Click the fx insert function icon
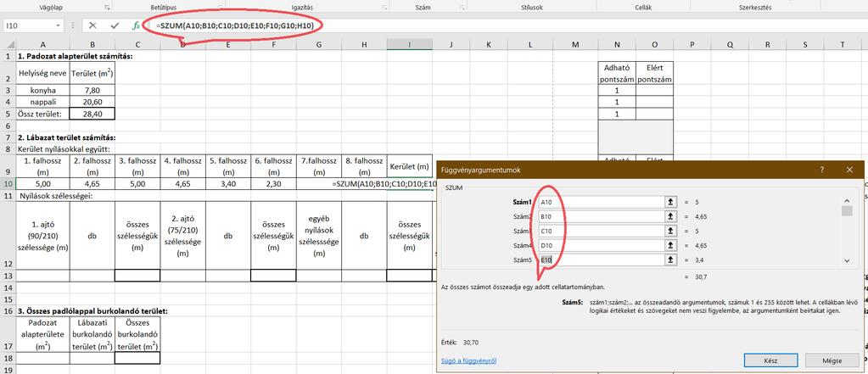The width and height of the screenshot is (868, 374). pos(136,25)
